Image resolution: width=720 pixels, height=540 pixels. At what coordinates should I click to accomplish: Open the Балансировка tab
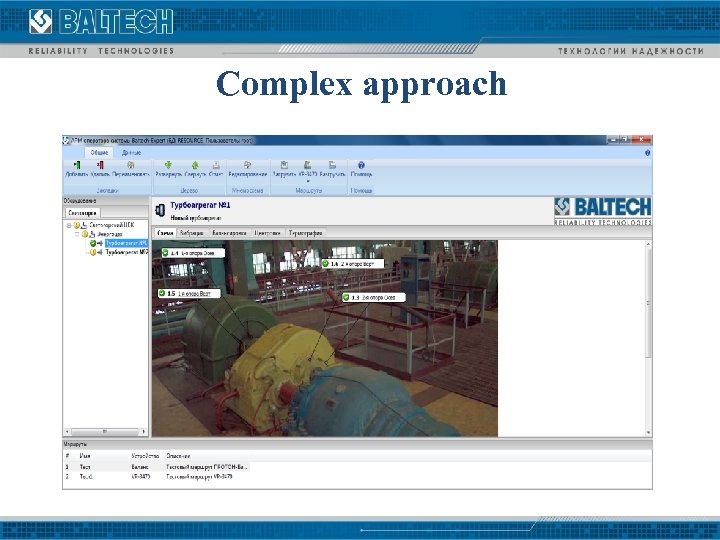point(229,233)
